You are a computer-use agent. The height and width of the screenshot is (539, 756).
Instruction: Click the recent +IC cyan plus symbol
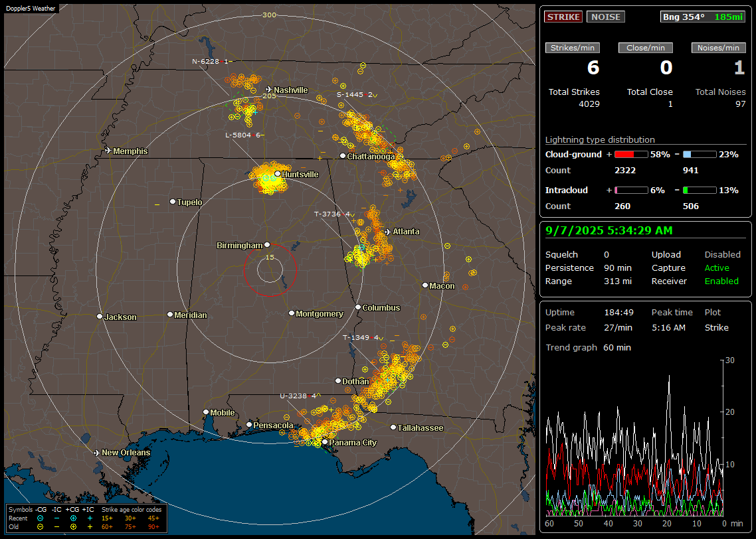[90, 518]
